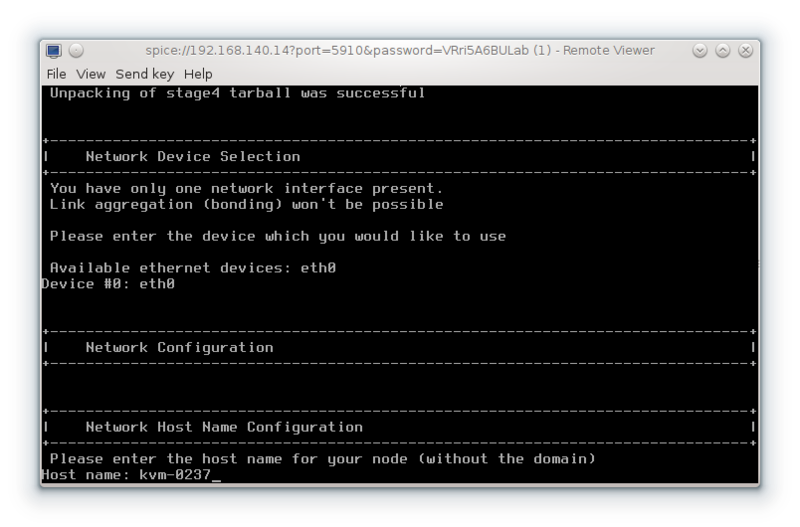The width and height of the screenshot is (800, 527).
Task: Click the Network Host Name Configuration header
Action: 224,427
